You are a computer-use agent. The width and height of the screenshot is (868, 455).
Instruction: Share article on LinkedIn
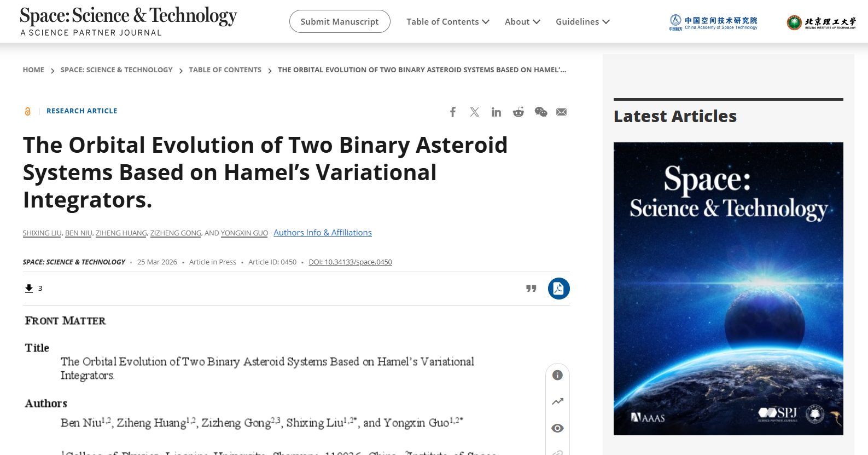496,112
